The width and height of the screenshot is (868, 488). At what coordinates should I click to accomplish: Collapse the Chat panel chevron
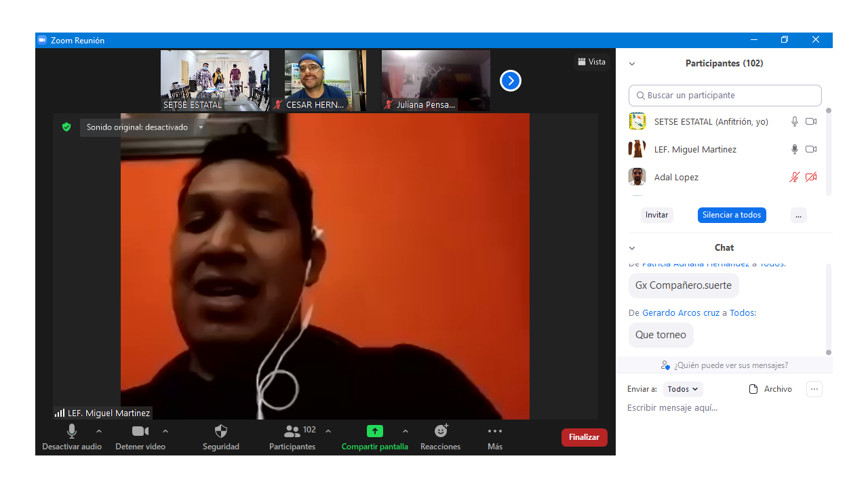[632, 248]
